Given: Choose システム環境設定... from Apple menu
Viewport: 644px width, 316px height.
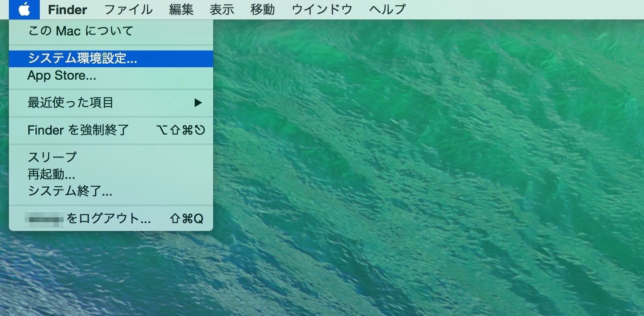Looking at the screenshot, I should [111, 58].
